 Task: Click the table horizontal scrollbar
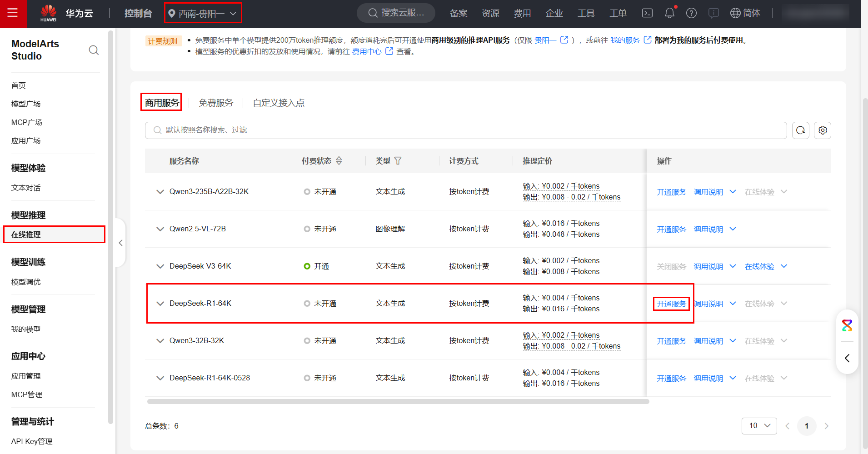point(398,402)
